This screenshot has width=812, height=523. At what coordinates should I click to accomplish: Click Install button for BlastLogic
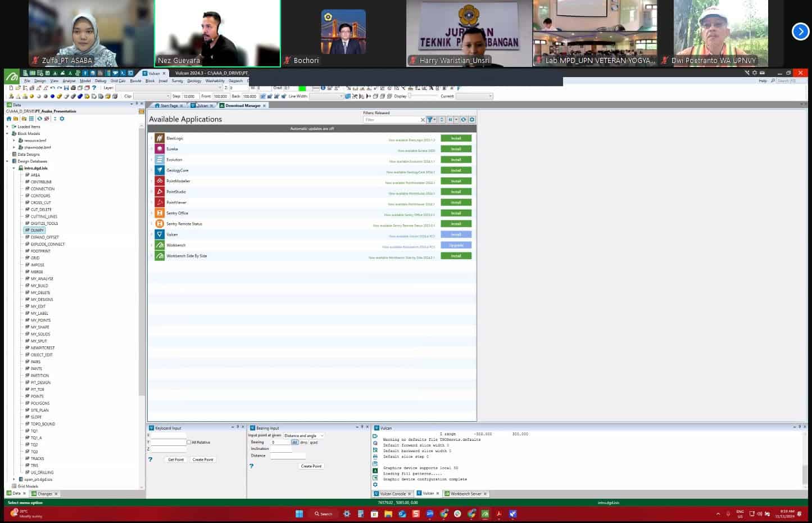456,138
